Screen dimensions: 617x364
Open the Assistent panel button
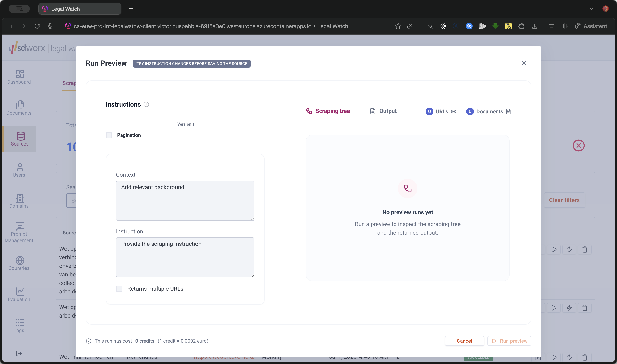click(x=591, y=26)
